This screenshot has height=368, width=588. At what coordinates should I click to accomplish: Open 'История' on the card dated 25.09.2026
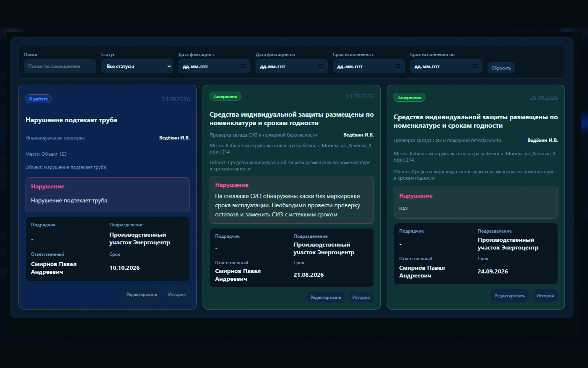coord(545,296)
